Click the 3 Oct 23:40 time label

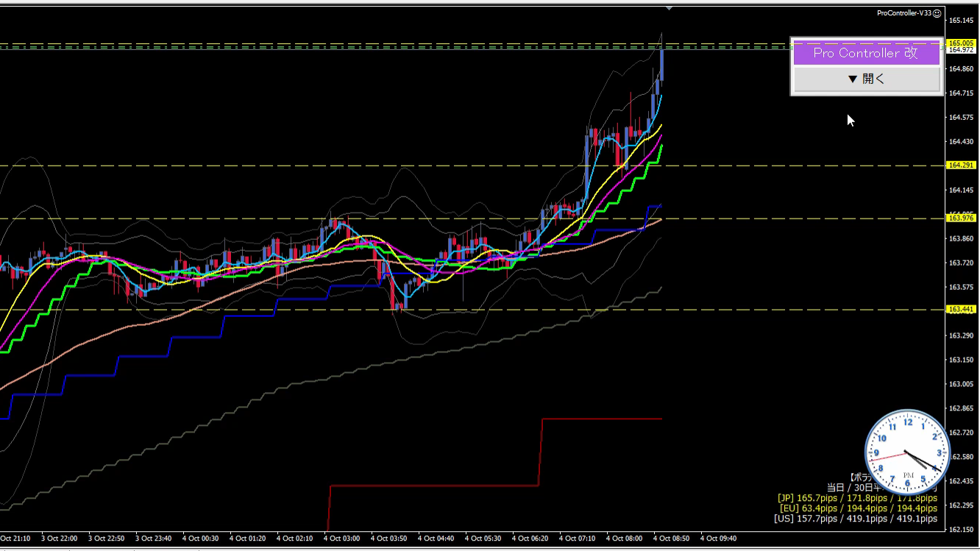point(154,538)
